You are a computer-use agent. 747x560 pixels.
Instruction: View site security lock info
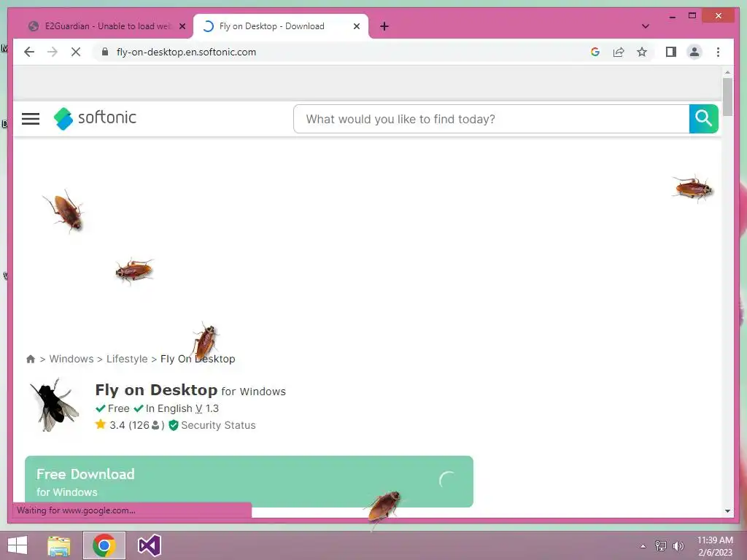[x=105, y=52]
